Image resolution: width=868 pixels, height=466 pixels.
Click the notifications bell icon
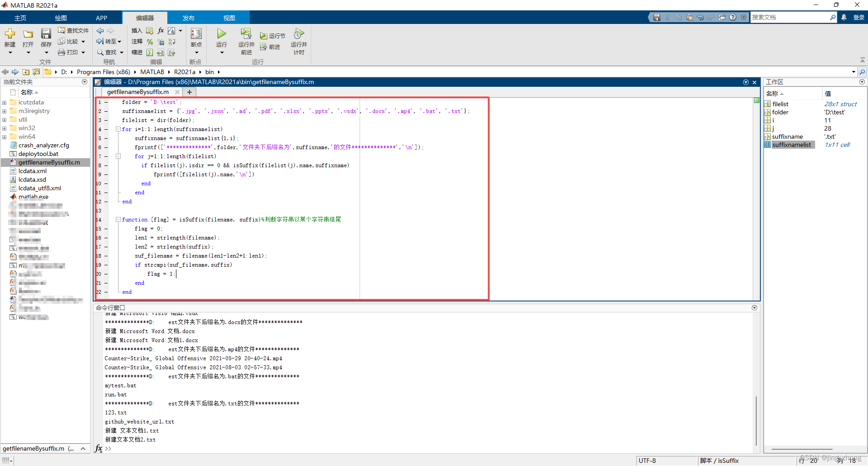844,17
